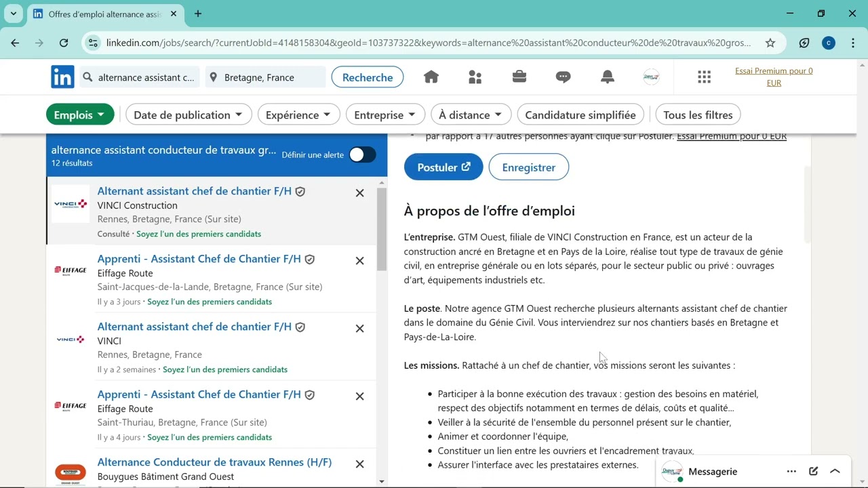Image resolution: width=868 pixels, height=488 pixels.
Task: Click job list scroll down arrow
Action: (x=381, y=482)
